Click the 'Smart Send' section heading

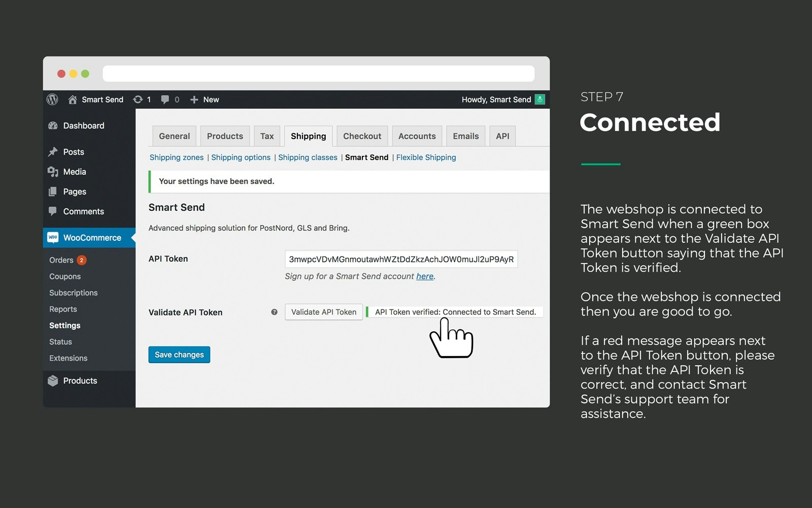[177, 207]
